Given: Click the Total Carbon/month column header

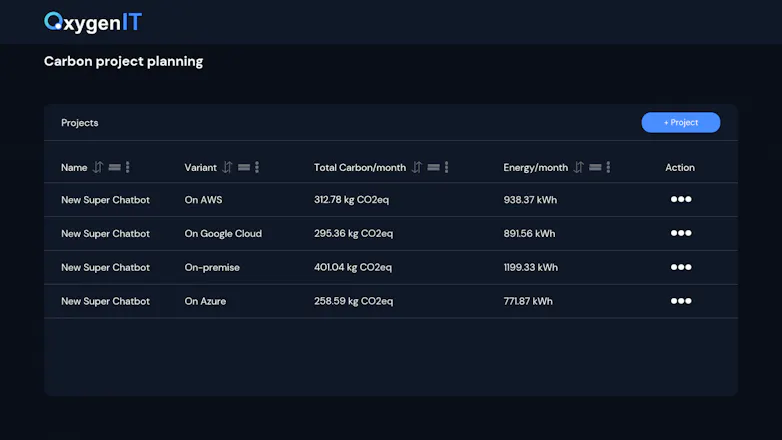Looking at the screenshot, I should (x=360, y=168).
